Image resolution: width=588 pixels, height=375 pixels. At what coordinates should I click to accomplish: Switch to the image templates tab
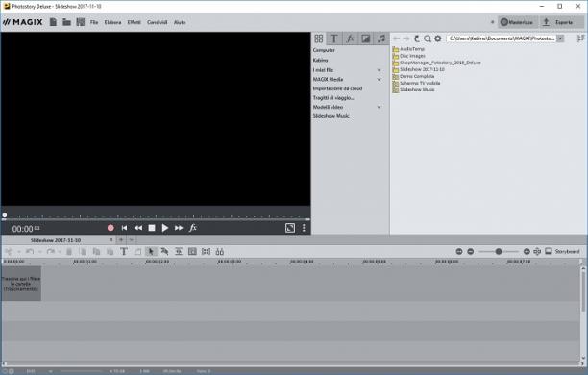click(366, 38)
